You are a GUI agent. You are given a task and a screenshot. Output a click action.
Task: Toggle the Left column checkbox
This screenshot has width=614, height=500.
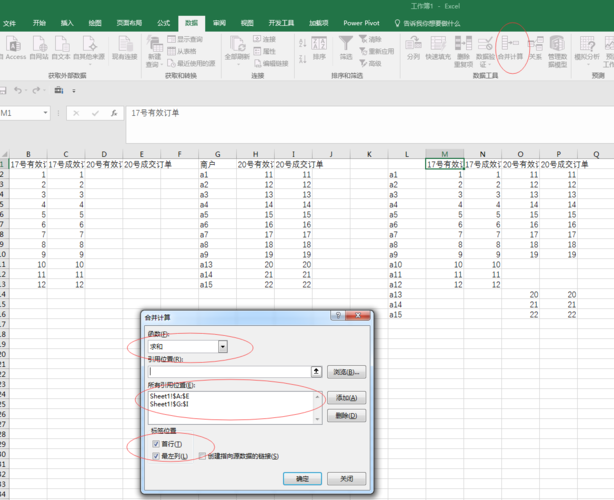156,456
